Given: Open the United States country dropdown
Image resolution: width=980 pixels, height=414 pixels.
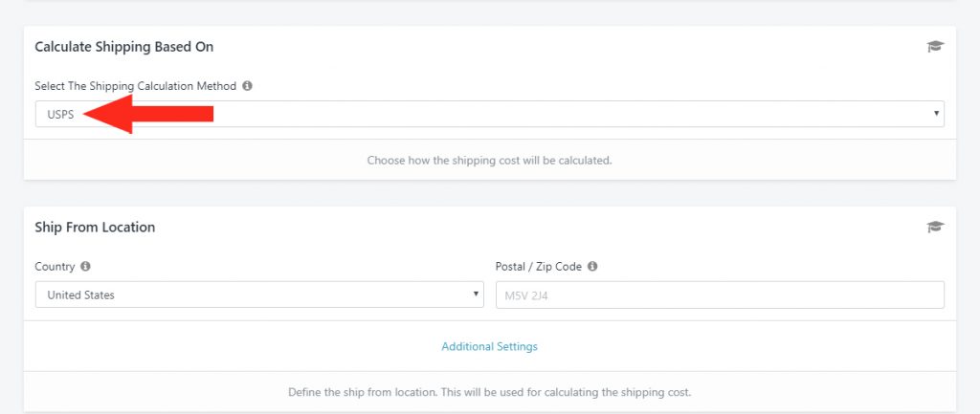Looking at the screenshot, I should tap(259, 294).
